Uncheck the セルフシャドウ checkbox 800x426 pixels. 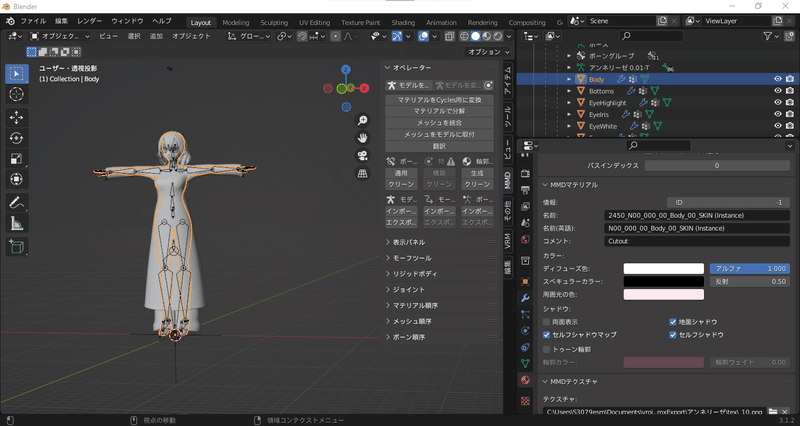pyautogui.click(x=673, y=335)
